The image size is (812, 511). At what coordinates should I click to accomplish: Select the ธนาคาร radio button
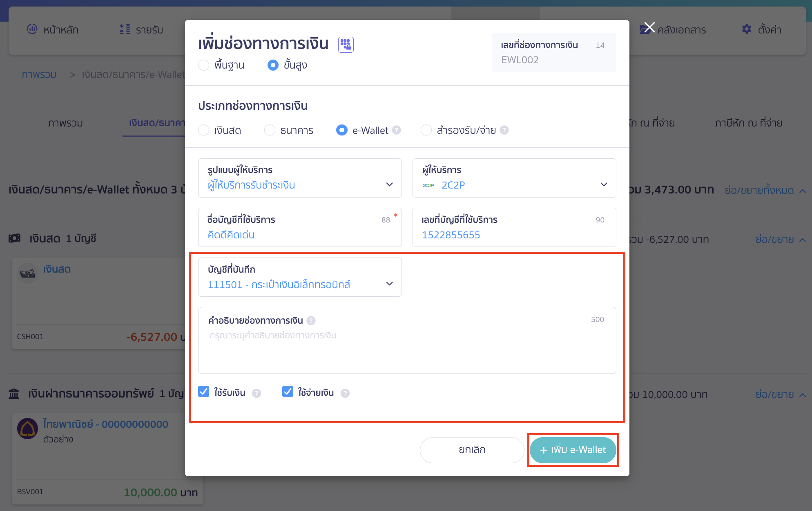270,130
